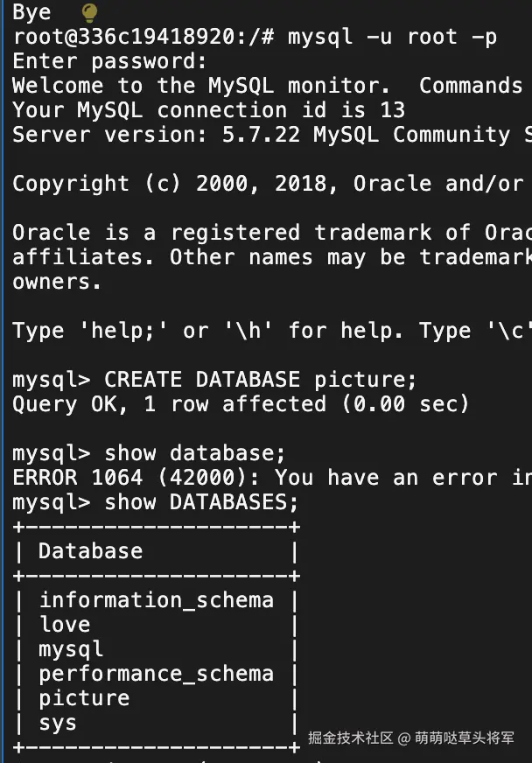Click the 'show DATABASES;' command
Viewport: 532px width, 763px height.
coord(201,502)
